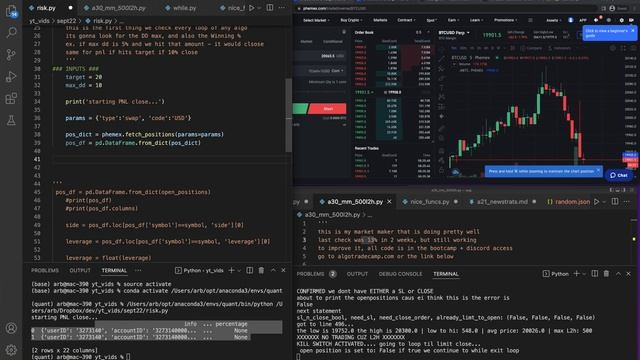This screenshot has height=360, width=640.
Task: Open the Assets menu on Phemex
Action: (553, 20)
